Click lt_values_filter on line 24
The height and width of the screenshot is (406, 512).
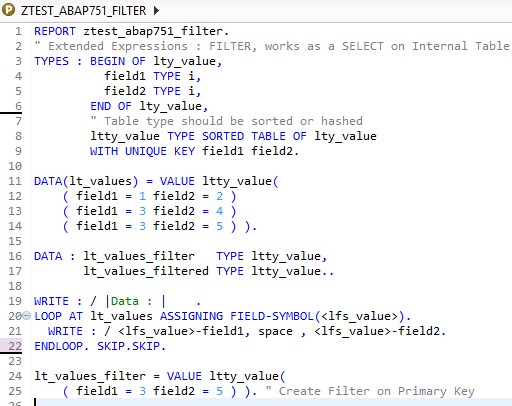pyautogui.click(x=90, y=376)
